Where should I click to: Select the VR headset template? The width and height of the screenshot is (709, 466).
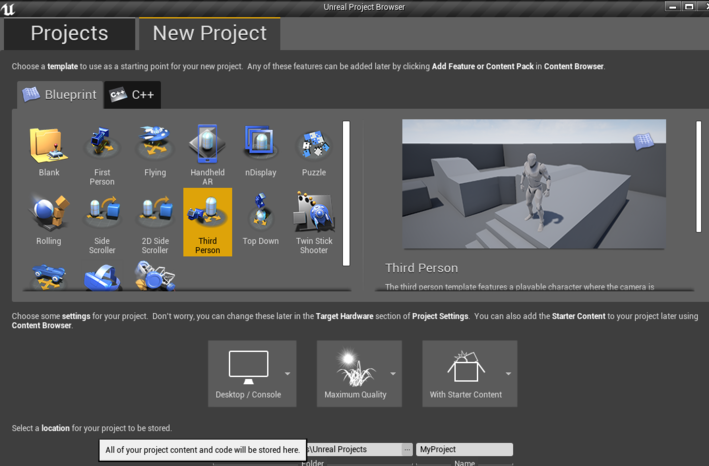click(102, 276)
